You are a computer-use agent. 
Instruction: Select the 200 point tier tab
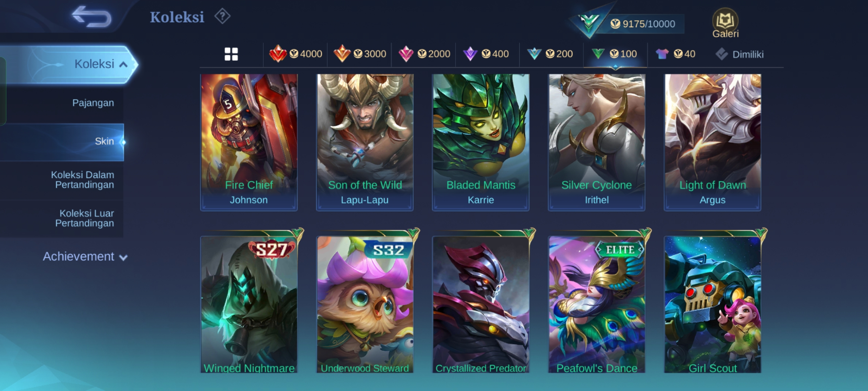550,54
